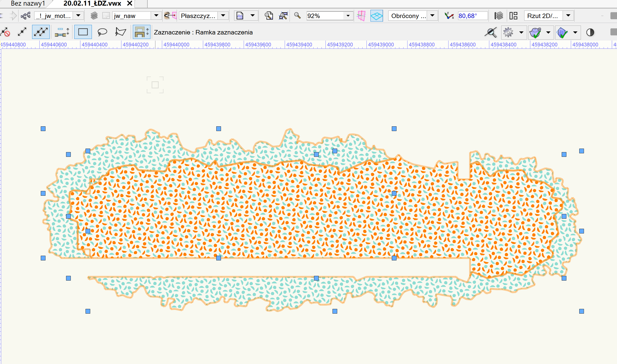Click the rotation angle field showing 80,68°
Image resolution: width=617 pixels, height=364 pixels.
[x=473, y=15]
